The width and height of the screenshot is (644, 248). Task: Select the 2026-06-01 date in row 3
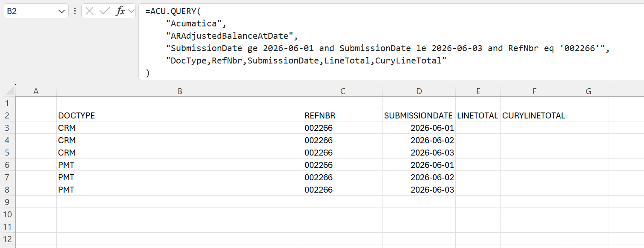pos(419,128)
